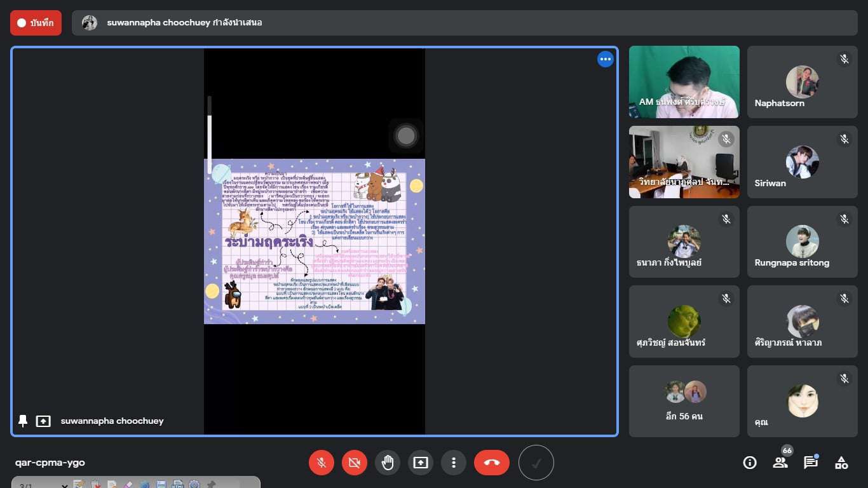Open the activities panel
Screen dimensions: 868x488
click(841, 463)
